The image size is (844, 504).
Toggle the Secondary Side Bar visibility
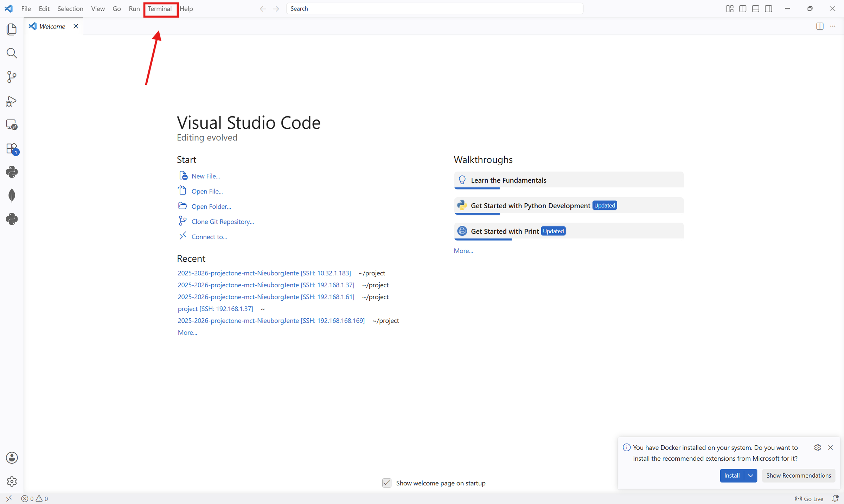[769, 9]
